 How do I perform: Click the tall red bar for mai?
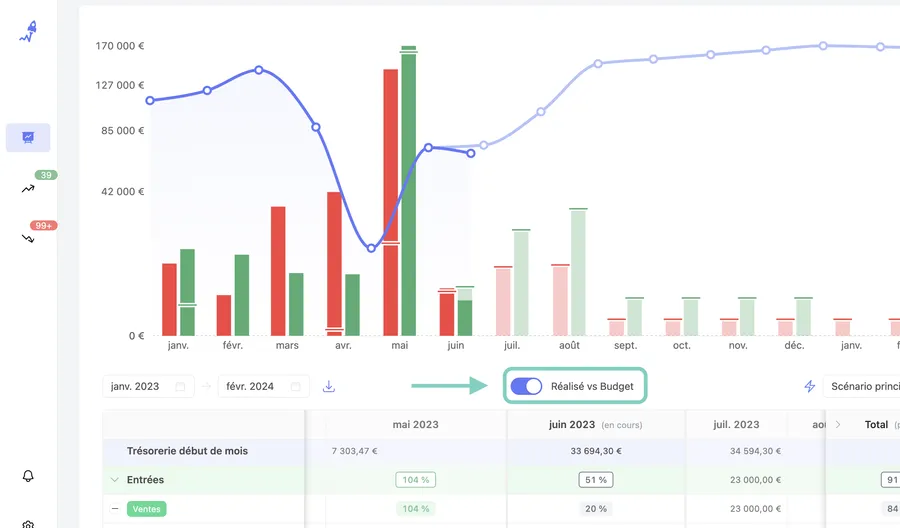[391, 200]
